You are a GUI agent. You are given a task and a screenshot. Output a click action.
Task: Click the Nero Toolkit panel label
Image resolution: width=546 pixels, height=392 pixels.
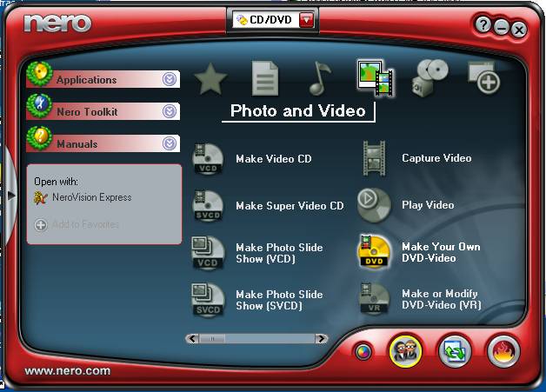(87, 112)
